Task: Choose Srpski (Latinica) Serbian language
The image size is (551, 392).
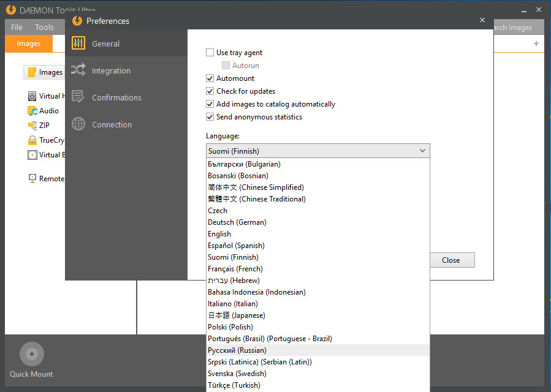Action: 317,362
